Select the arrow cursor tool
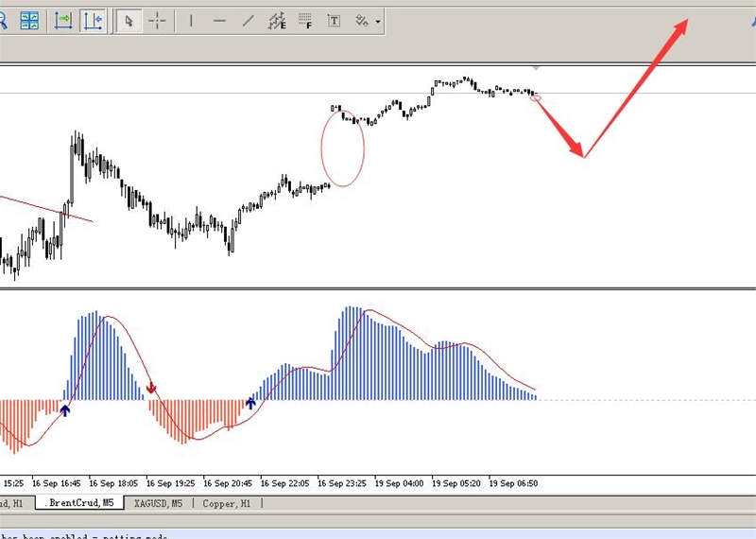This screenshot has height=539, width=756. [129, 21]
